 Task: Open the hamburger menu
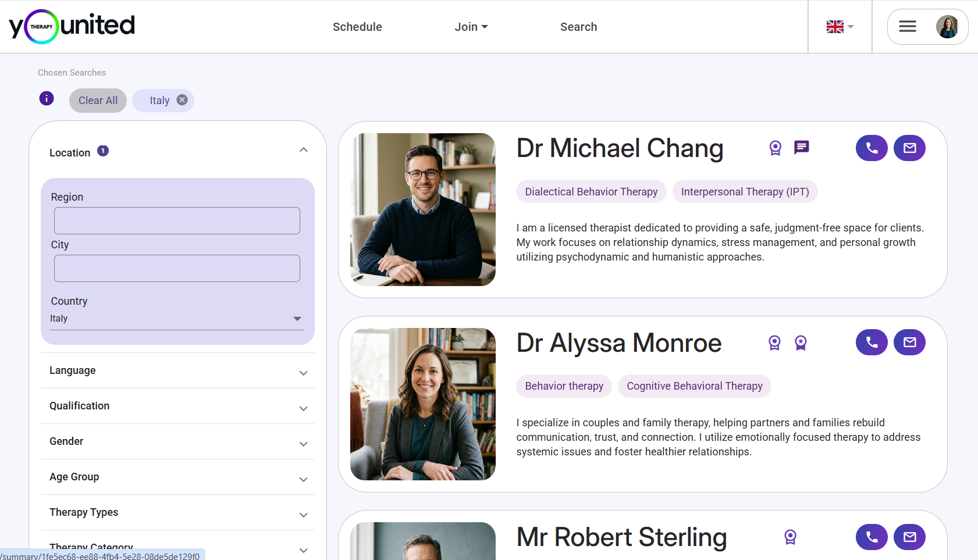click(x=906, y=26)
